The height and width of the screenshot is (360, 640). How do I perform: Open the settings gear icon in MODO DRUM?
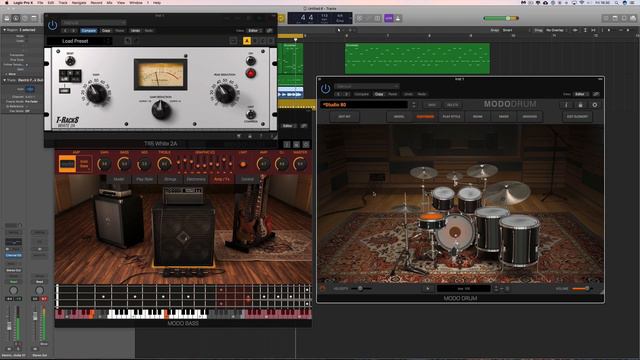595,105
